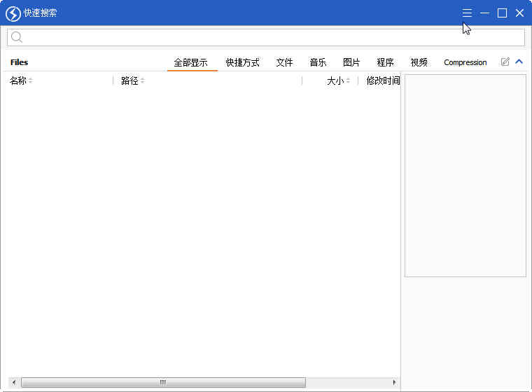Click the edit categories pencil icon
The width and height of the screenshot is (532, 392).
505,62
